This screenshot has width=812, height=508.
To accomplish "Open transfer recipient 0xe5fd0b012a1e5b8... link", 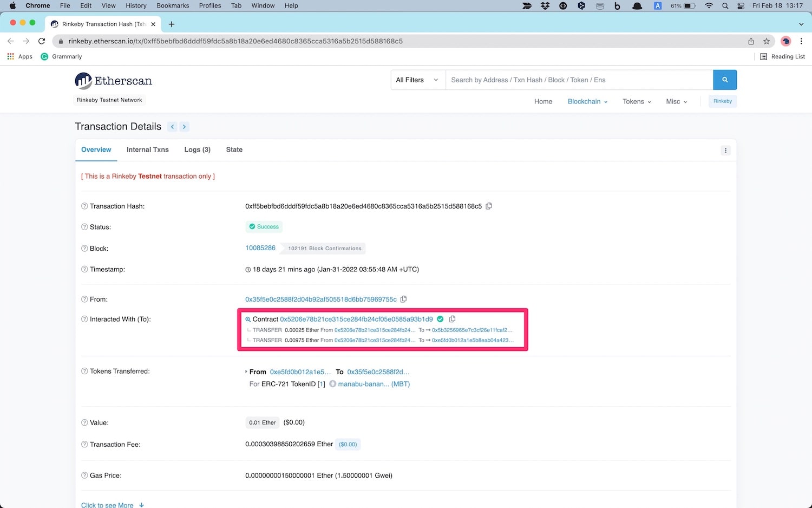I will 473,340.
